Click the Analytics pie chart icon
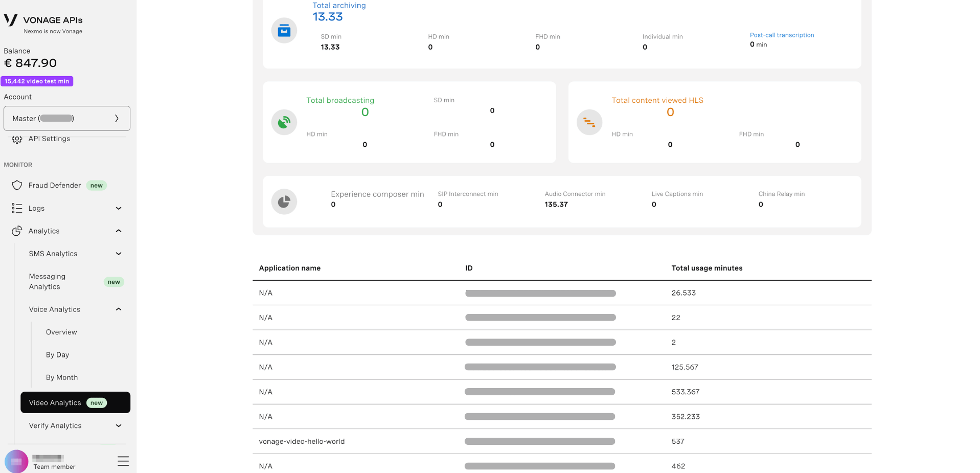This screenshot has height=473, width=980. 17,231
